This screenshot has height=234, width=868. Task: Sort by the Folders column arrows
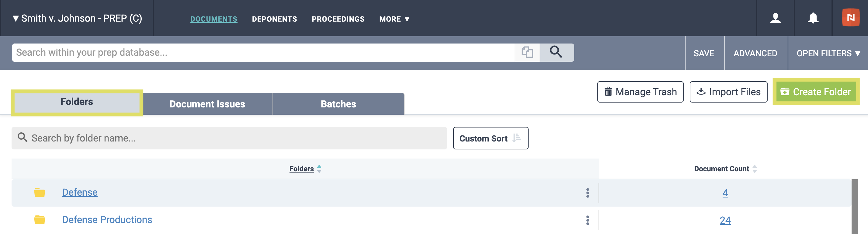319,169
